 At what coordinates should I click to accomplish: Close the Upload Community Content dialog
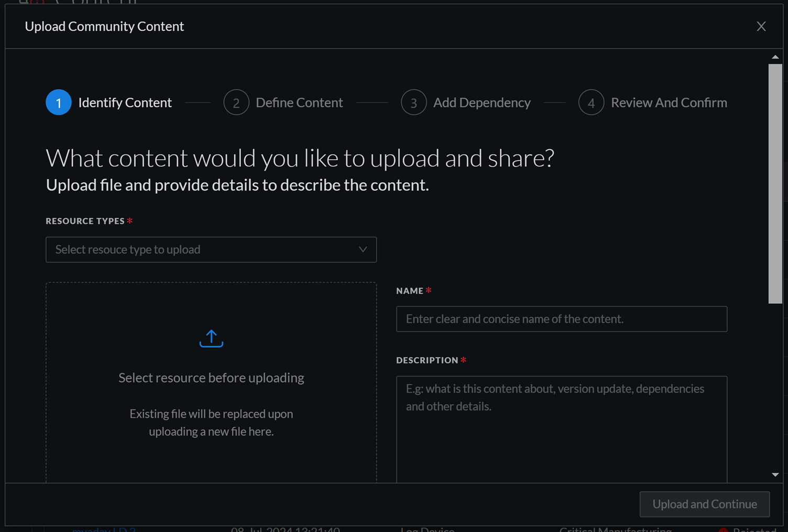tap(761, 26)
